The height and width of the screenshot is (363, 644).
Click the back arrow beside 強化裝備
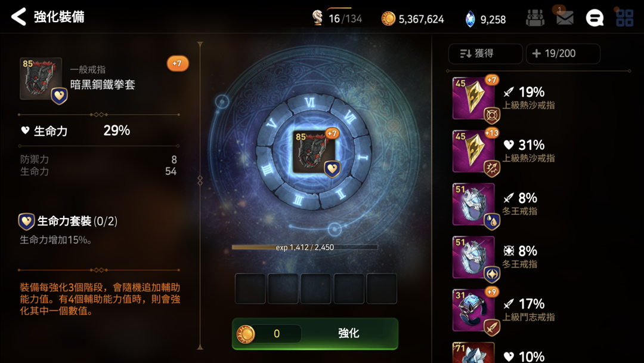[x=18, y=17]
